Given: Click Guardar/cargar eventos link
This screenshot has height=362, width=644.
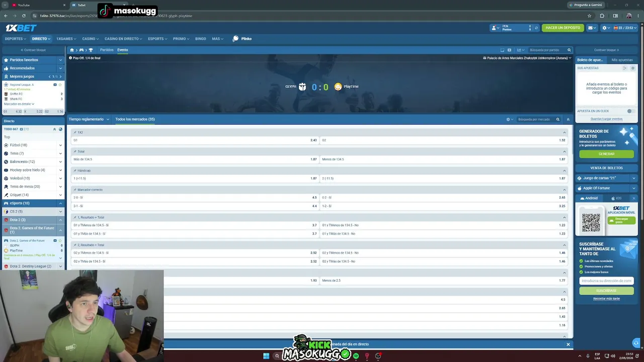Looking at the screenshot, I should click(606, 119).
